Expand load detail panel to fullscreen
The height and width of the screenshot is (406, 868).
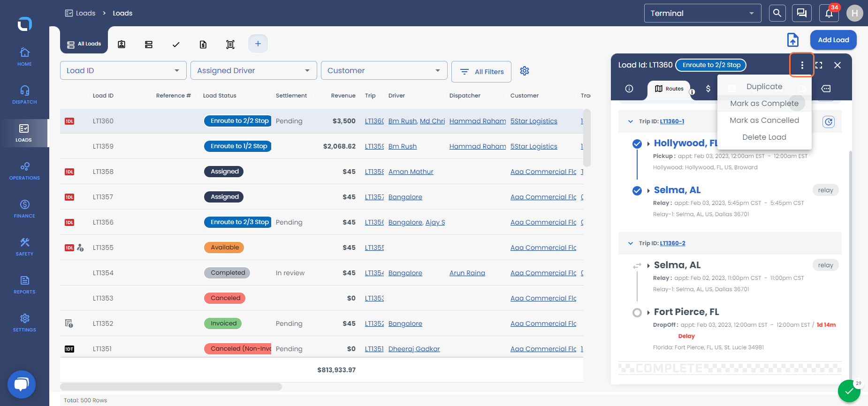coord(819,65)
